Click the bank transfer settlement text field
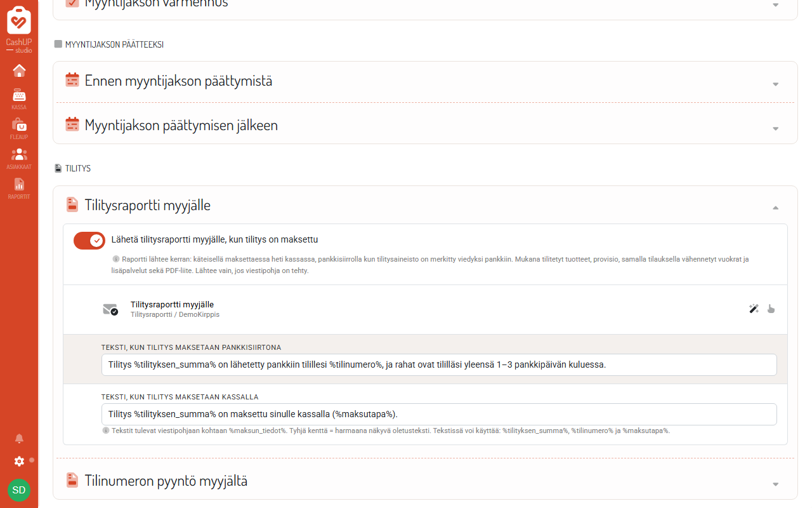 tap(439, 364)
